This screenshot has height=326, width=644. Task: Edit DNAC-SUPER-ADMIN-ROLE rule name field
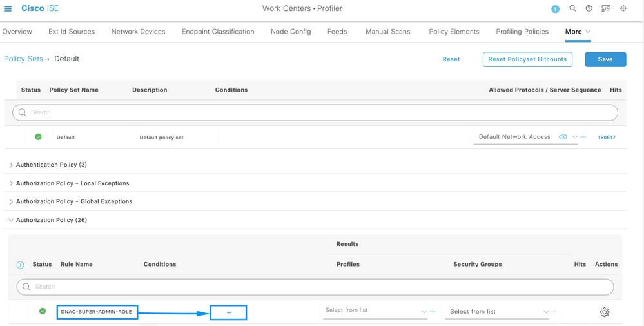point(97,312)
